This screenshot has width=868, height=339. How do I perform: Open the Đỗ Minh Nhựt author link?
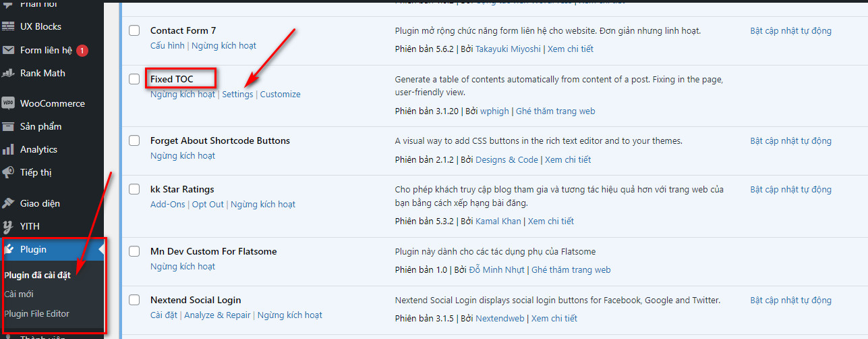(497, 269)
